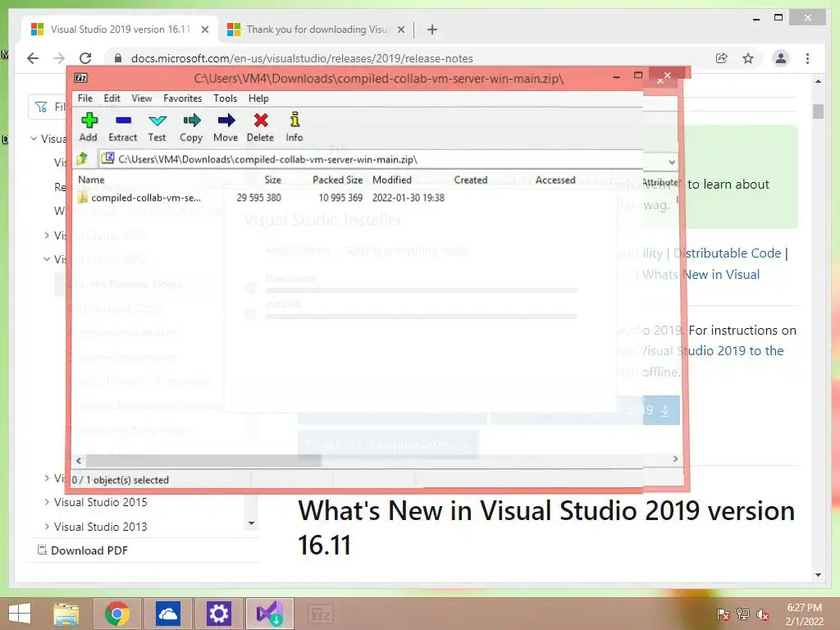Close the Thank you for downloading tab
Image resolution: width=840 pixels, height=630 pixels.
[x=400, y=30]
